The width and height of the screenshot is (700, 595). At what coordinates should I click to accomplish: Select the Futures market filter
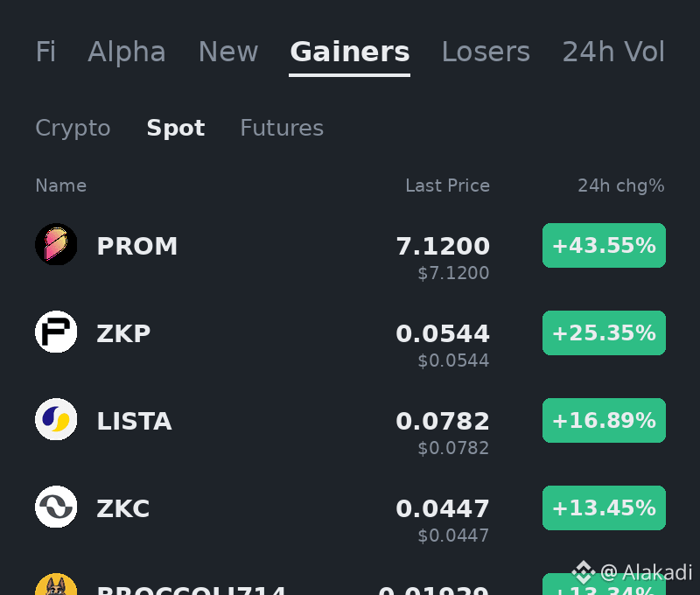pyautogui.click(x=282, y=128)
